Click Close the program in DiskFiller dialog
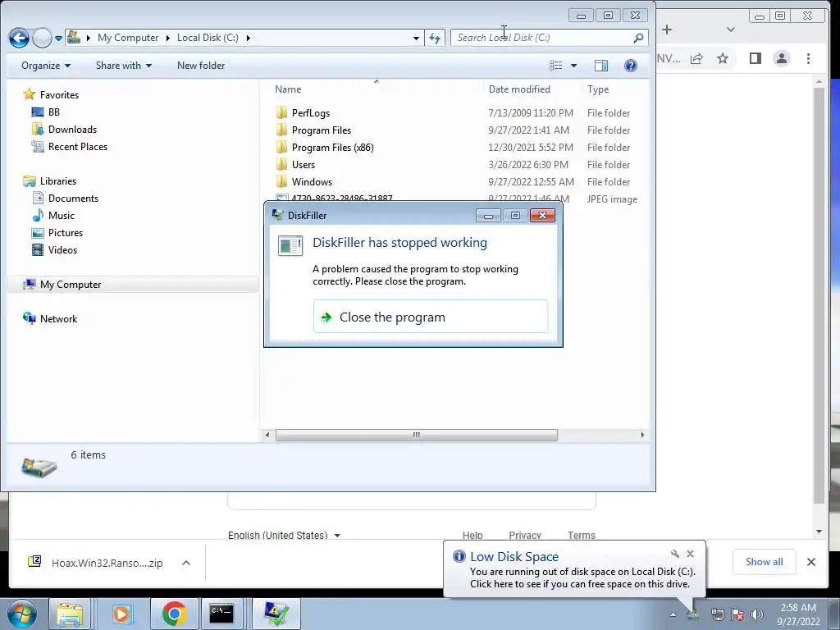The image size is (840, 630). (430, 317)
